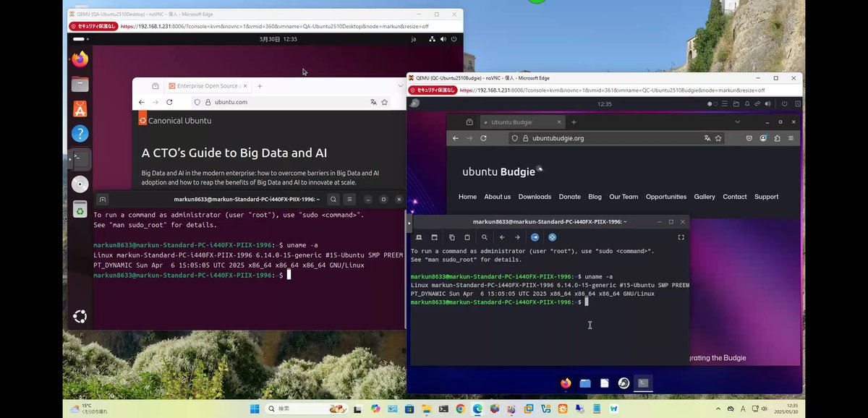Click search icon in Ubuntu Desktop terminal
Viewport: 868px width, 418px height.
coord(333,199)
